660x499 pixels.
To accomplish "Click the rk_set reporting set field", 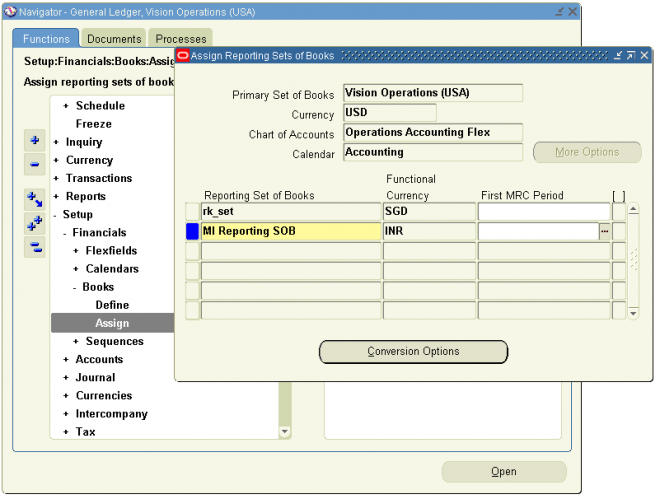I will point(291,212).
